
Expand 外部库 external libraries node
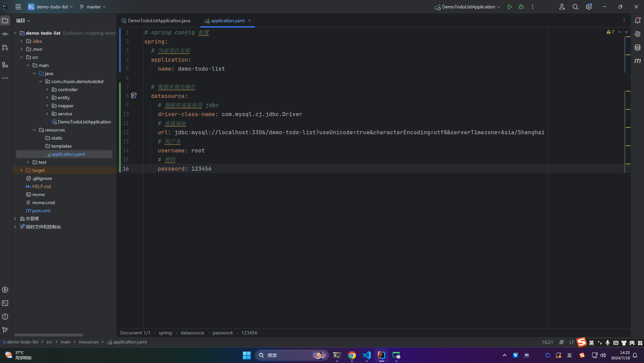(x=15, y=219)
